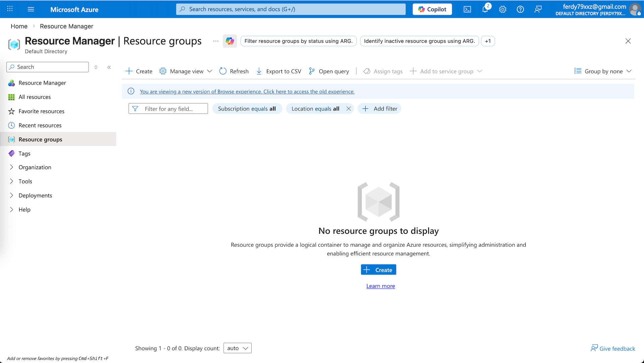The height and width of the screenshot is (363, 644).
Task: Select All resources in the left menu
Action: pos(35,97)
